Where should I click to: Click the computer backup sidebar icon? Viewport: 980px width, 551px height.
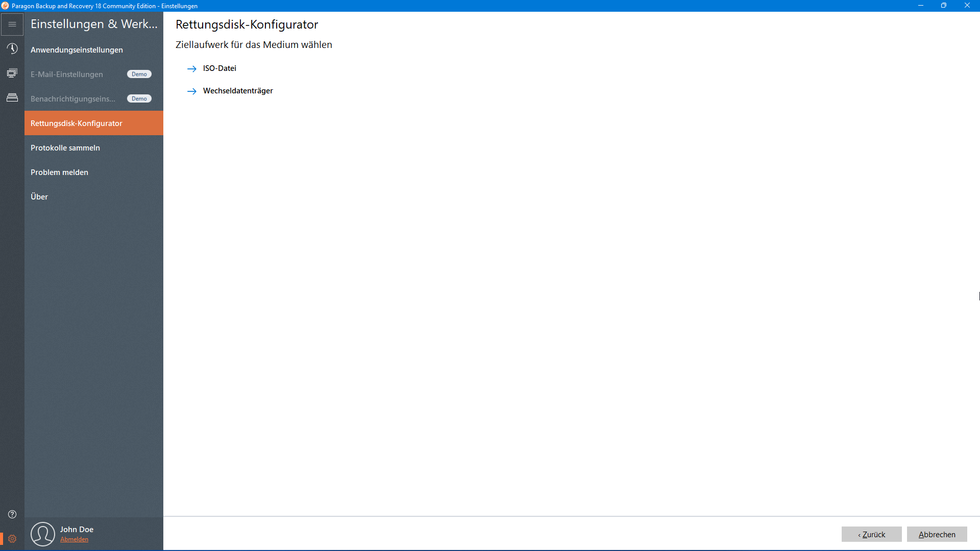click(12, 73)
